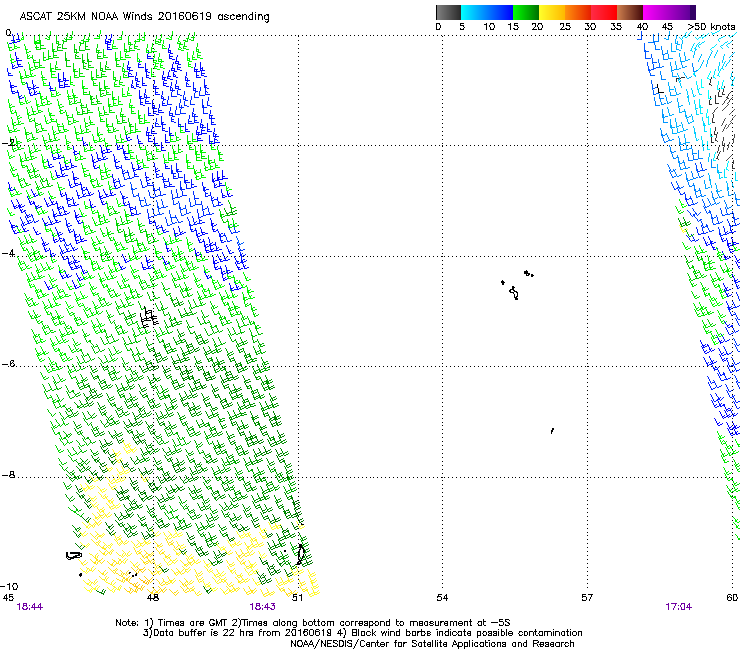Click the '45' longitude label
Viewport: 740px width, 650px height.
click(x=8, y=598)
